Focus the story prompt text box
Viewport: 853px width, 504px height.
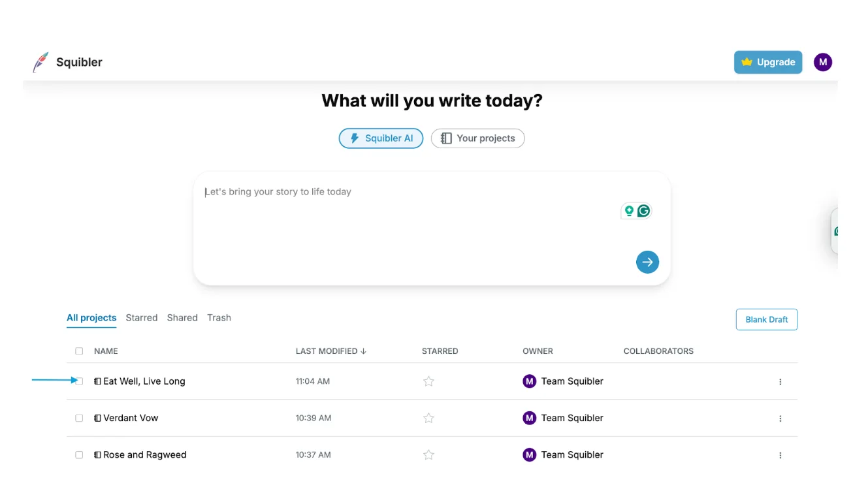click(x=432, y=228)
